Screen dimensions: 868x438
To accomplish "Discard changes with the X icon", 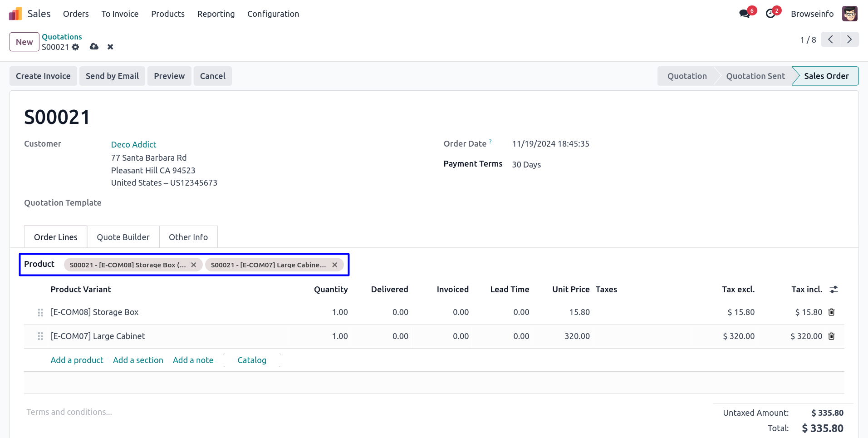I will (x=110, y=47).
